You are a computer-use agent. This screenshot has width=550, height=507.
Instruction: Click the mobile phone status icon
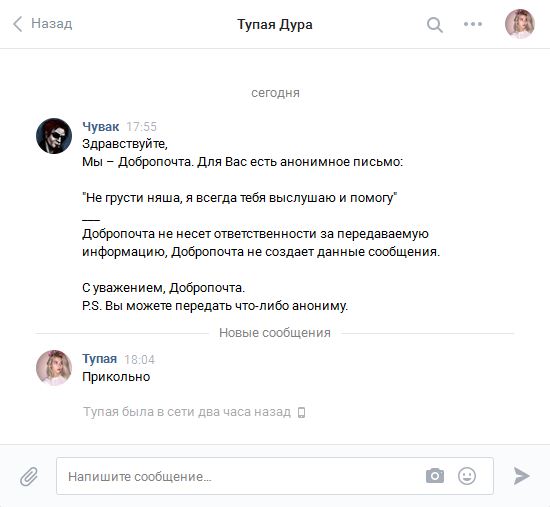301,412
